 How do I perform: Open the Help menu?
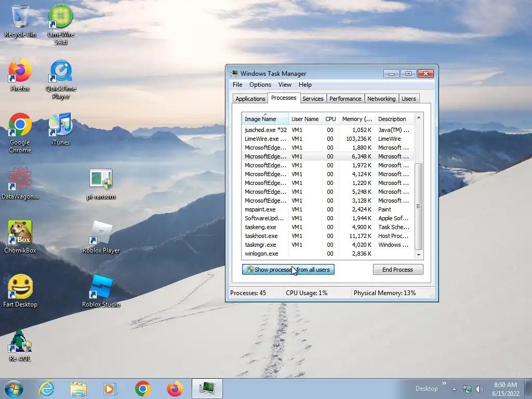305,85
